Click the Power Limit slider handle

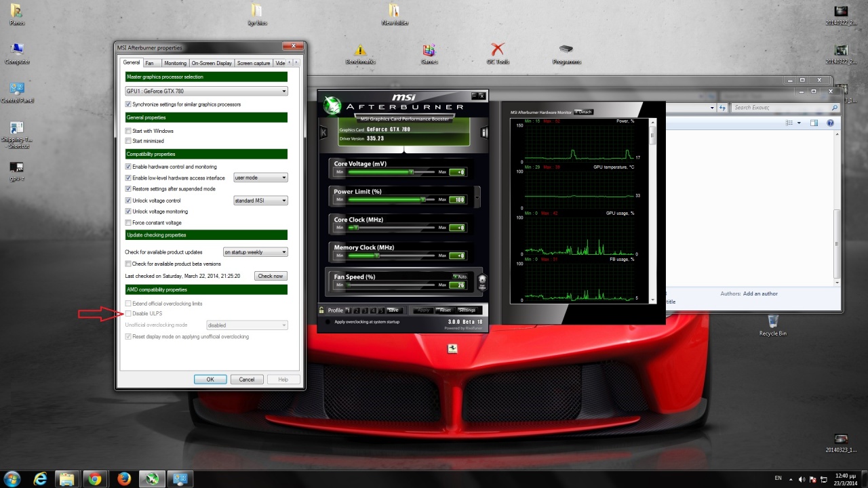[422, 199]
